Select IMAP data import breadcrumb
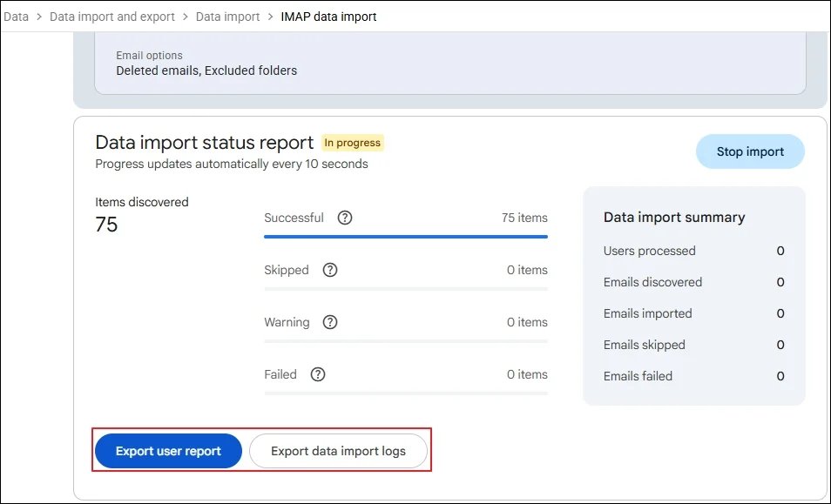This screenshot has width=831, height=504. point(328,17)
